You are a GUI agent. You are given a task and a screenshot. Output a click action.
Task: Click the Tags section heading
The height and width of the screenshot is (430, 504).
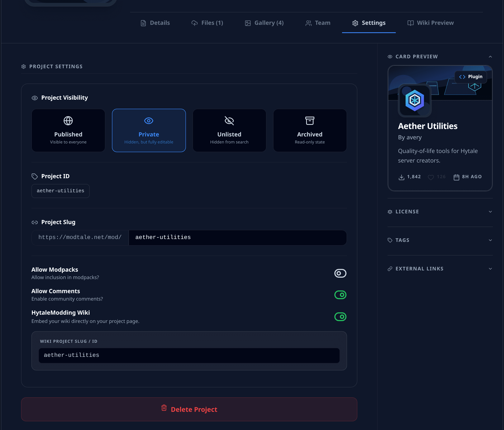pyautogui.click(x=402, y=240)
